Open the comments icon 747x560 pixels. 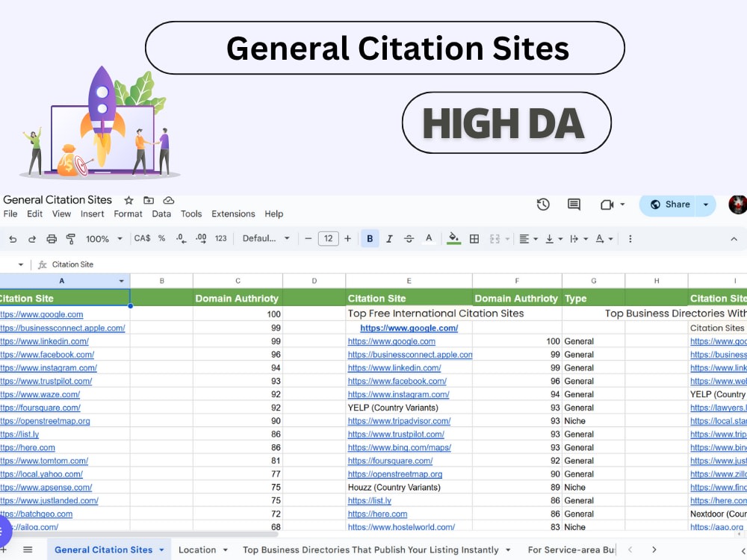(x=574, y=205)
